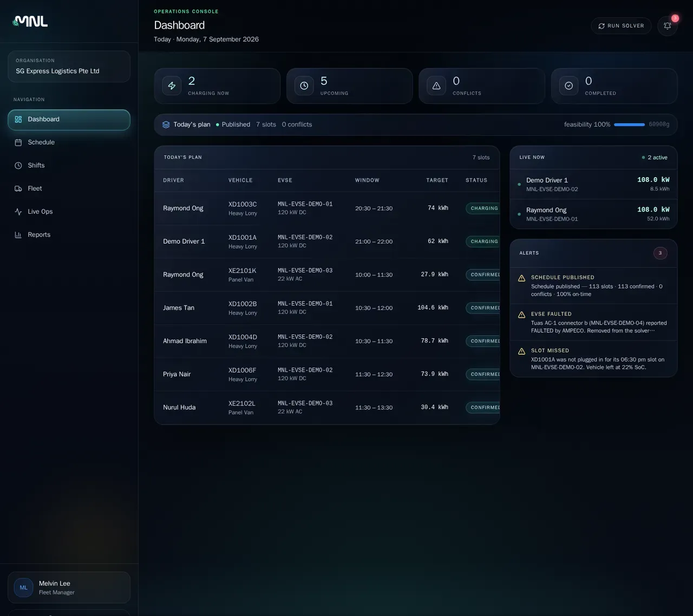Click the Dashboard grid icon in sidebar

click(x=18, y=120)
